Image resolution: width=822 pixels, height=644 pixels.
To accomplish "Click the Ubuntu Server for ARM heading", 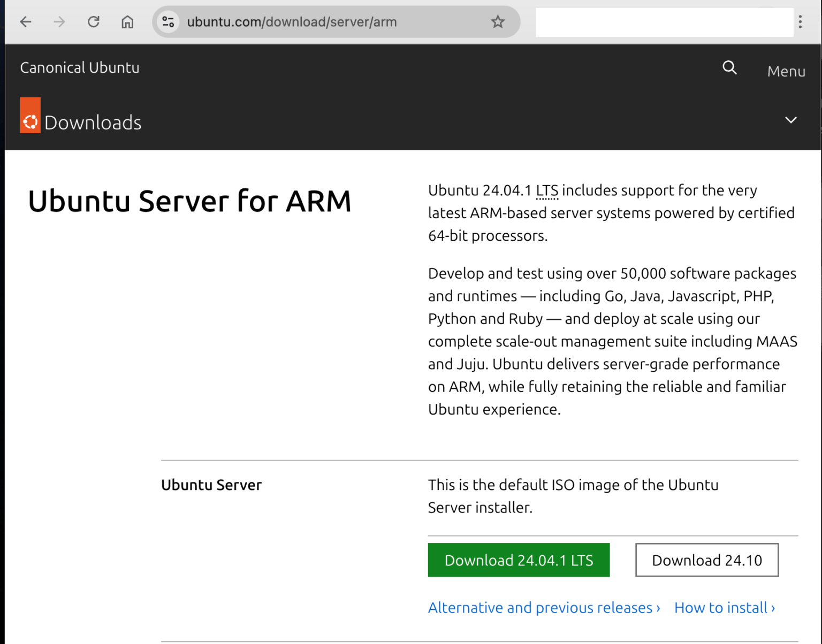I will point(189,201).
